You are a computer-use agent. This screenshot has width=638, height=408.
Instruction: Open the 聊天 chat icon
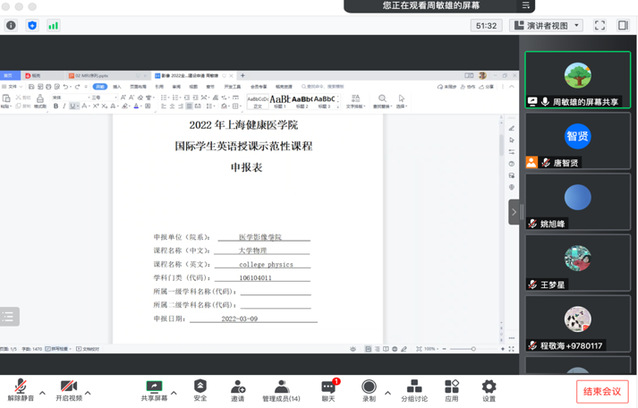[x=328, y=390]
